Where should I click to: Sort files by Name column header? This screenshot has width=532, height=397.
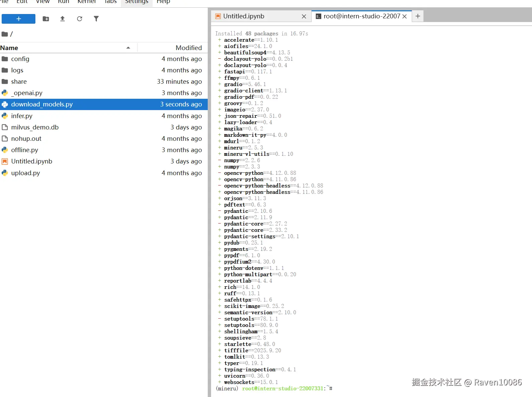[x=68, y=48]
